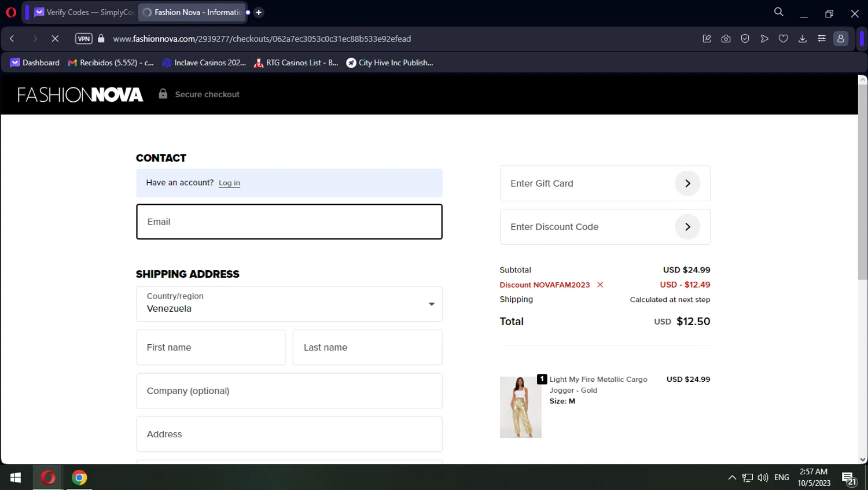The height and width of the screenshot is (490, 868).
Task: Select the Fashion Nova Information tab
Action: [x=192, y=12]
